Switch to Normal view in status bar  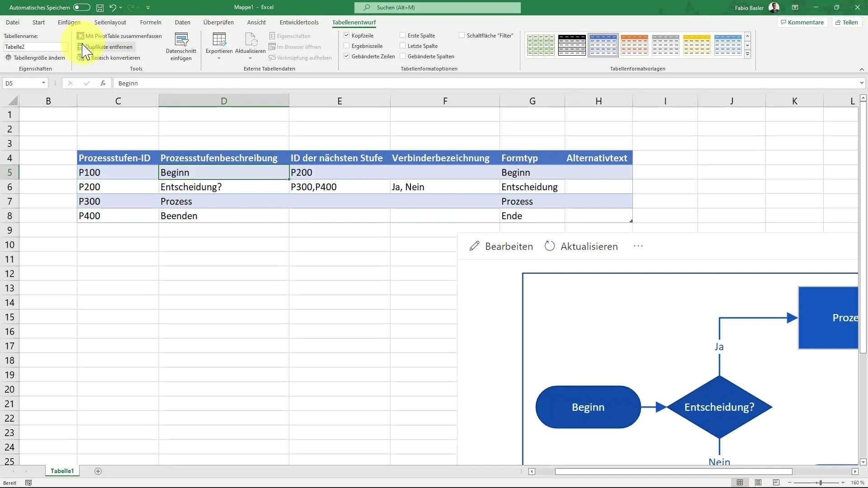[740, 483]
